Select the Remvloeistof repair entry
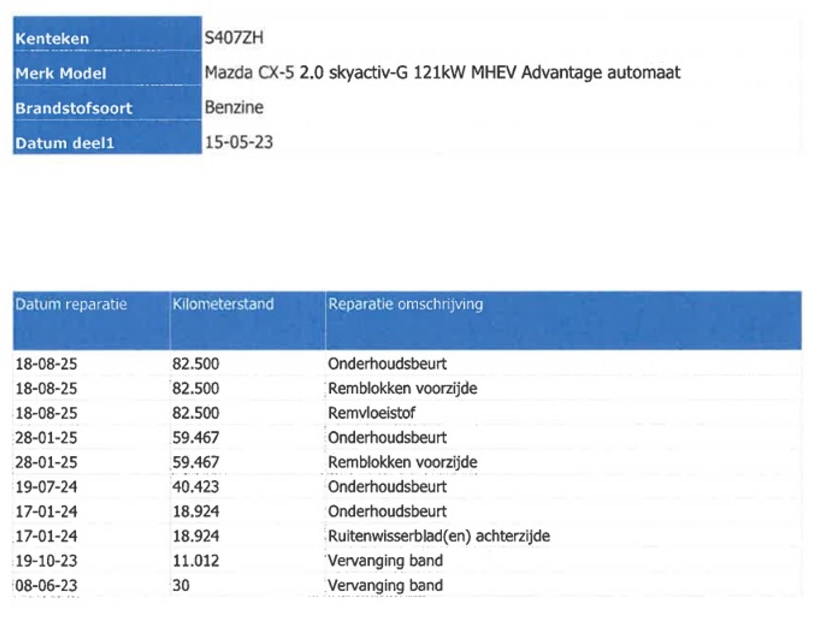Viewport: 840px width, 628px height. click(371, 413)
